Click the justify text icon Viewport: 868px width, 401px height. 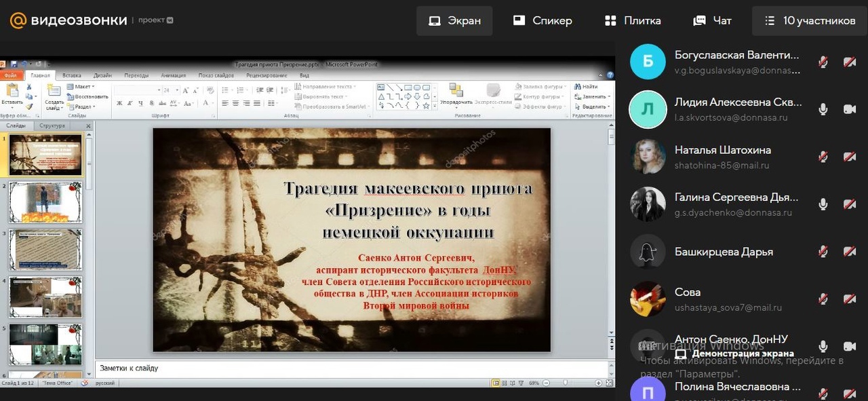coord(258,104)
